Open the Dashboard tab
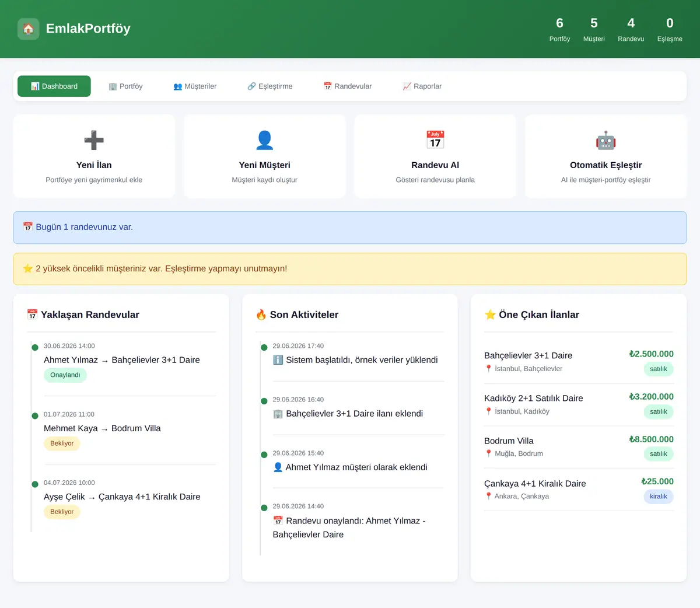The width and height of the screenshot is (700, 608). coord(54,86)
